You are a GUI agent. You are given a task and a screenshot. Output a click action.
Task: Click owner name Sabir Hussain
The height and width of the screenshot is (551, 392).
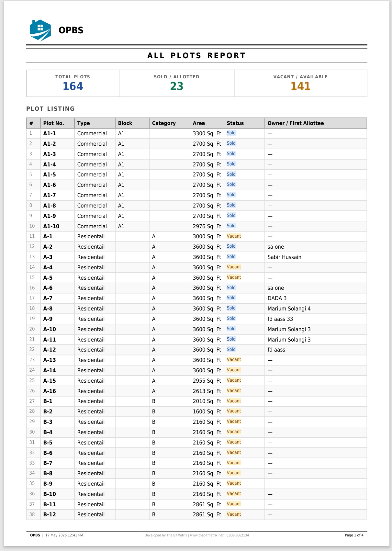pos(284,257)
